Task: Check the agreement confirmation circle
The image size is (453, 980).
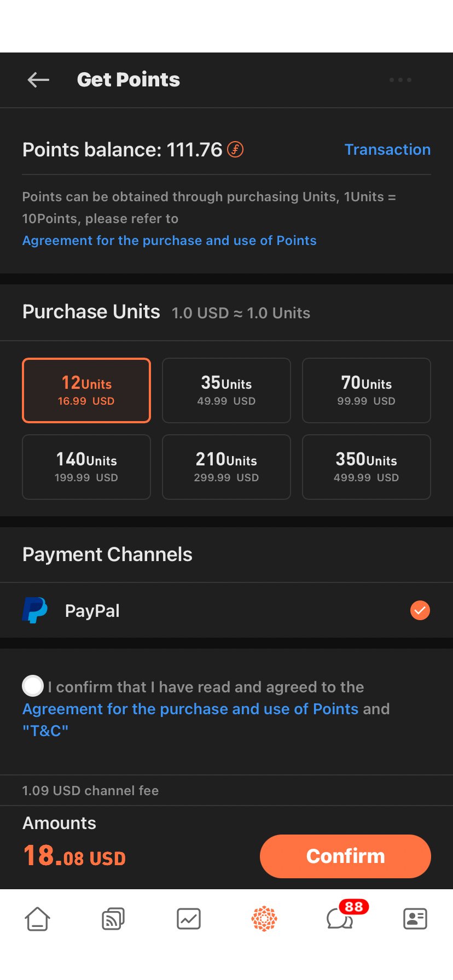Action: tap(33, 686)
